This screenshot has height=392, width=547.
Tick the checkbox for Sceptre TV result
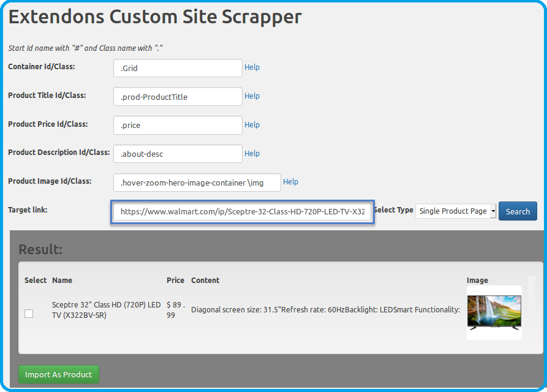point(29,314)
